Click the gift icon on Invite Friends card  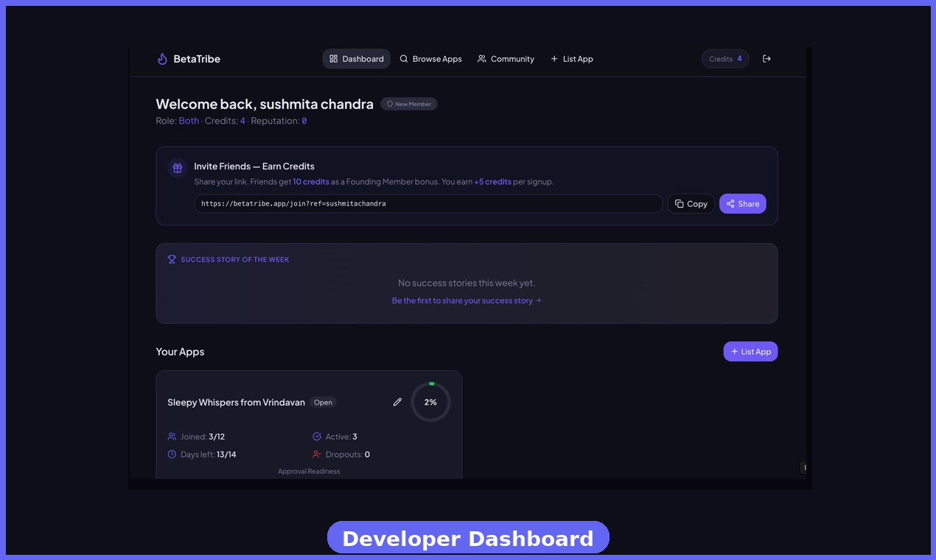click(x=177, y=168)
